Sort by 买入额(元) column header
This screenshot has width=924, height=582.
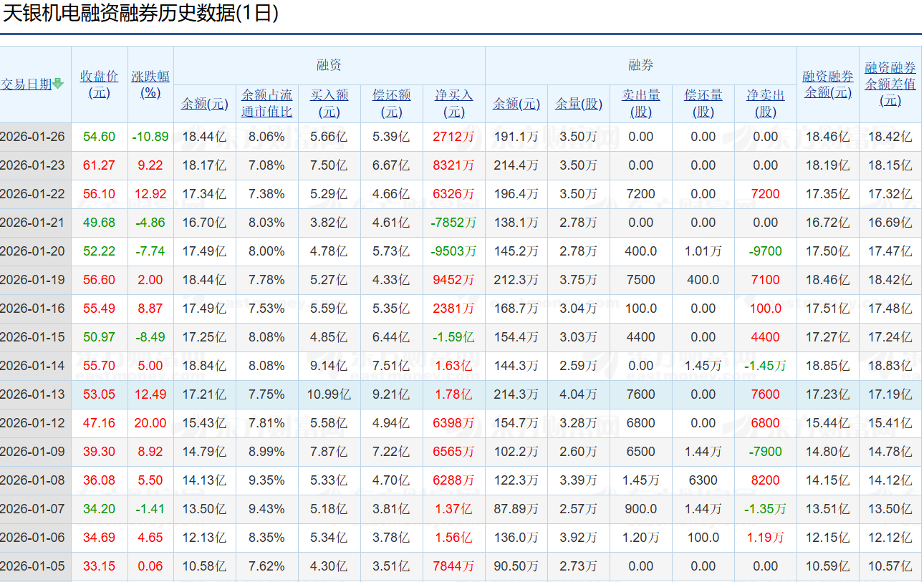click(x=329, y=103)
